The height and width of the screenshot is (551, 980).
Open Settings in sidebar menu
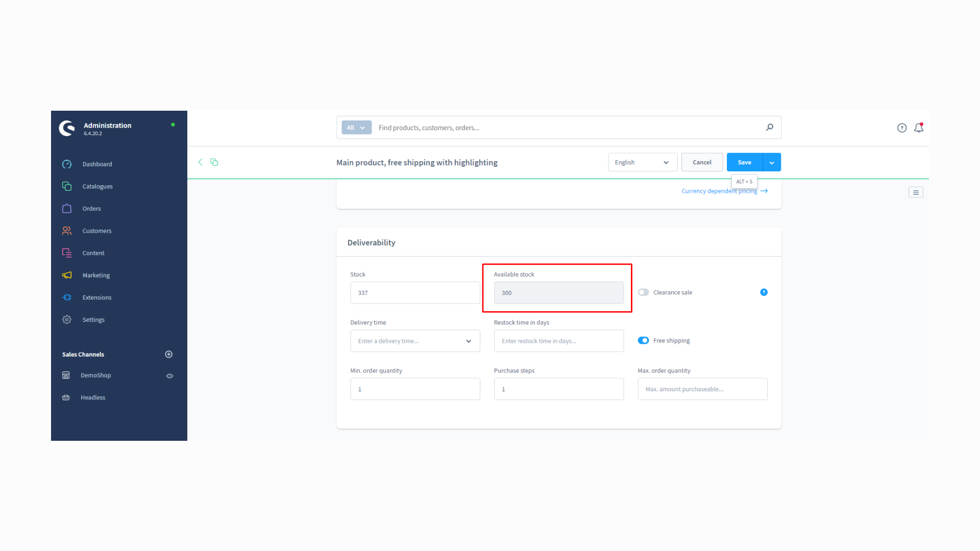93,320
